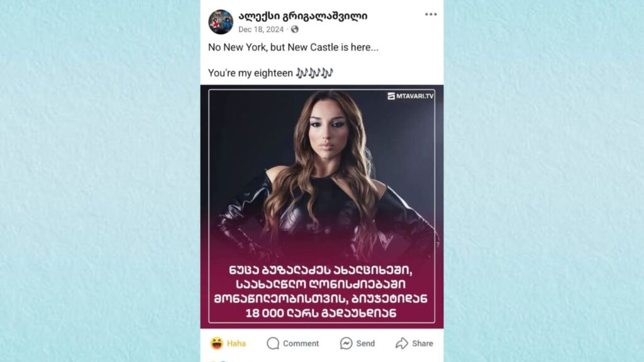Image resolution: width=644 pixels, height=362 pixels.
Task: Click the Haha laughing emoji reaction icon
Action: click(x=217, y=343)
